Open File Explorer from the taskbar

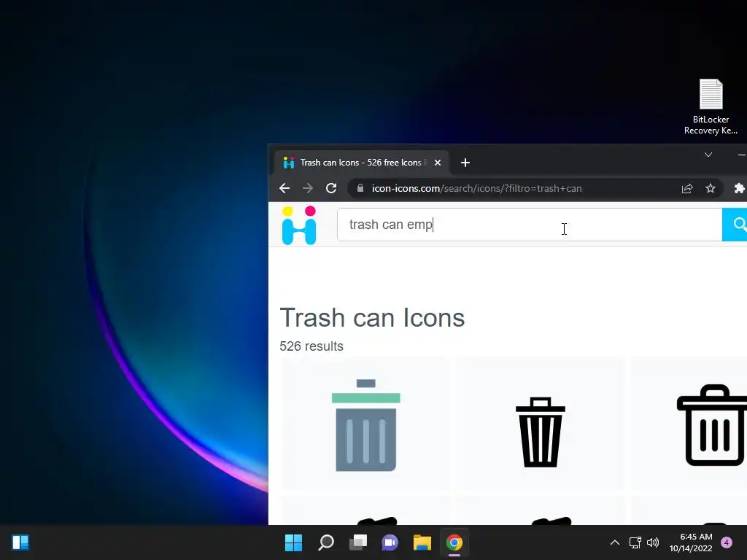(422, 542)
